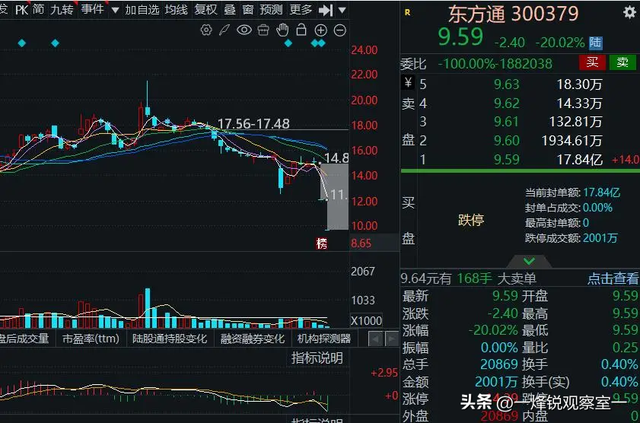Open the 点击查看 link
The image size is (640, 423).
click(x=613, y=279)
